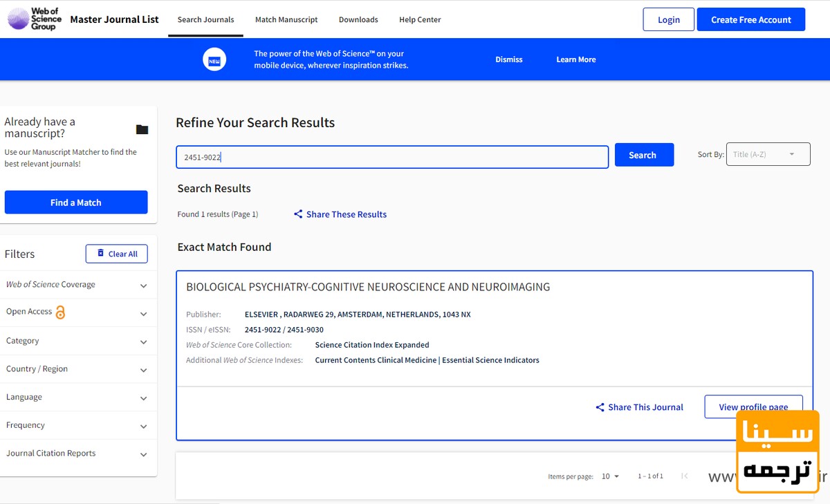The height and width of the screenshot is (504, 830).
Task: Click the Search button
Action: click(x=644, y=155)
